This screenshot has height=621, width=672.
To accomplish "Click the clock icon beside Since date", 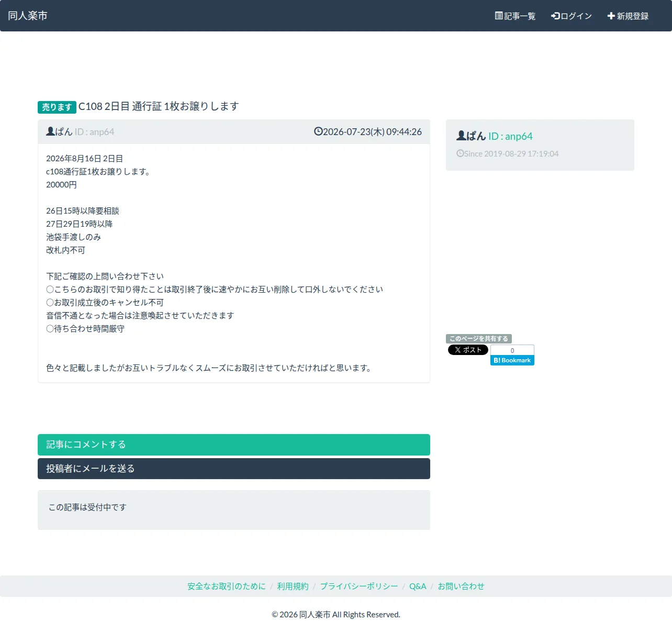I will click(460, 153).
